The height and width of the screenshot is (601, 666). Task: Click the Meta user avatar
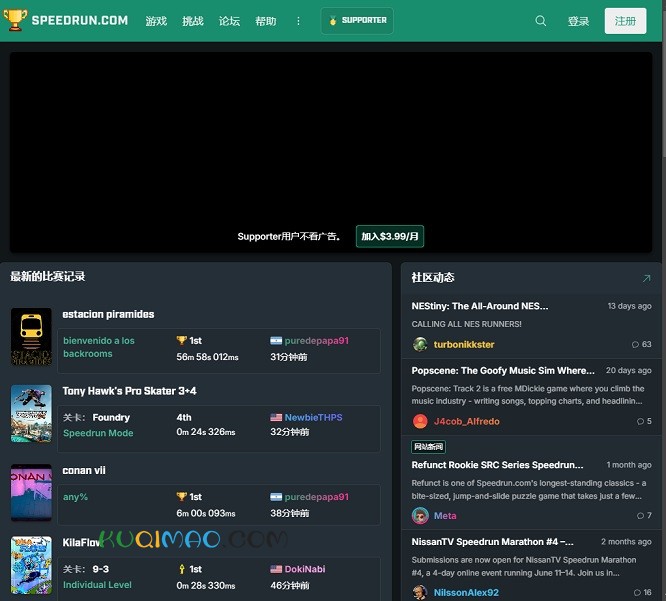click(420, 515)
